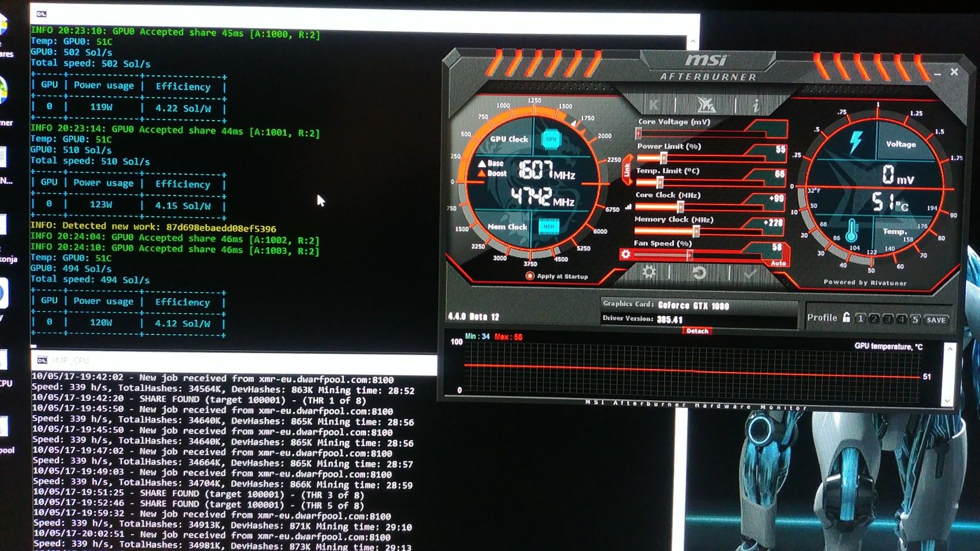
Task: Reset settings with the circular arrow icon
Action: (x=699, y=273)
